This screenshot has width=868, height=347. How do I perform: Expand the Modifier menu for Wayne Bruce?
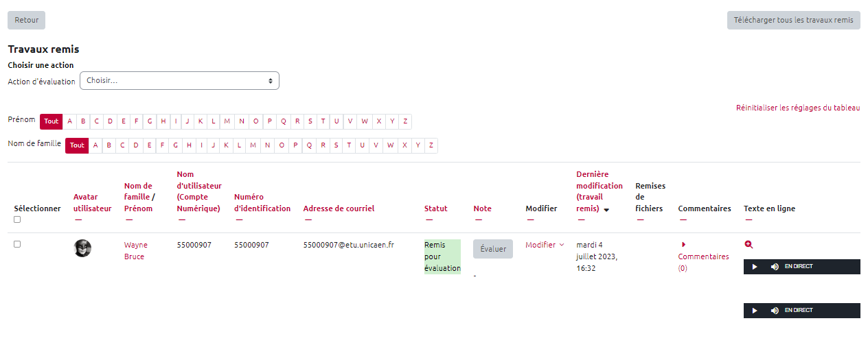545,245
